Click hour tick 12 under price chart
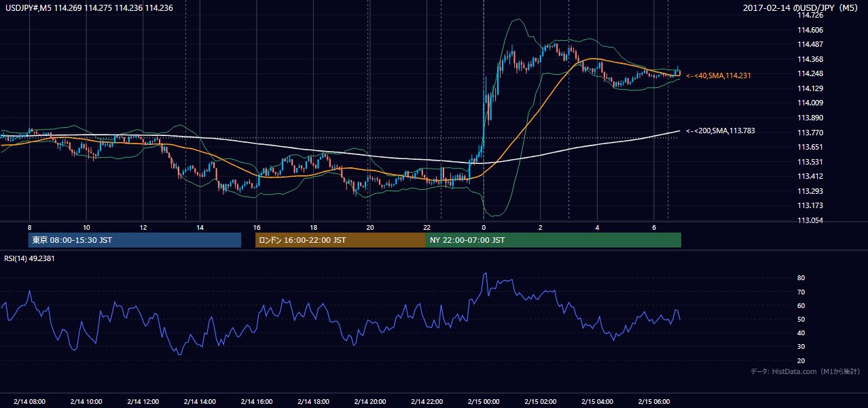 143,227
